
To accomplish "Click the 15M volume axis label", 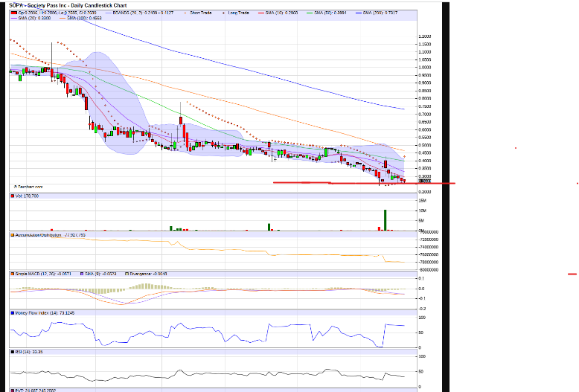I will 423,201.
